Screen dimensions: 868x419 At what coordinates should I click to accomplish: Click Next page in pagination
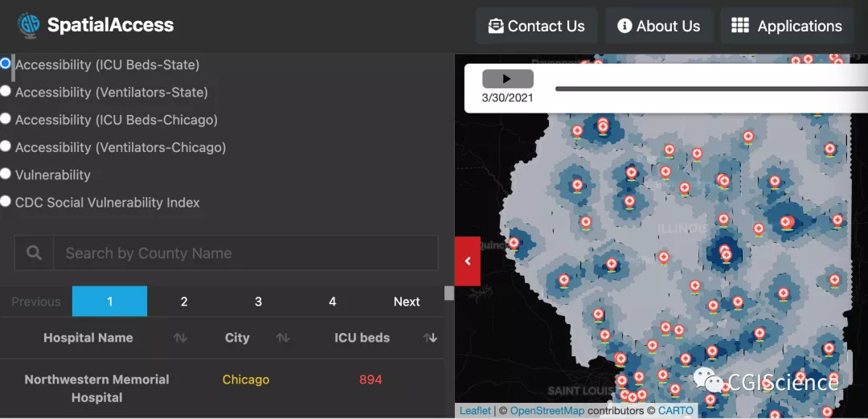pos(406,302)
